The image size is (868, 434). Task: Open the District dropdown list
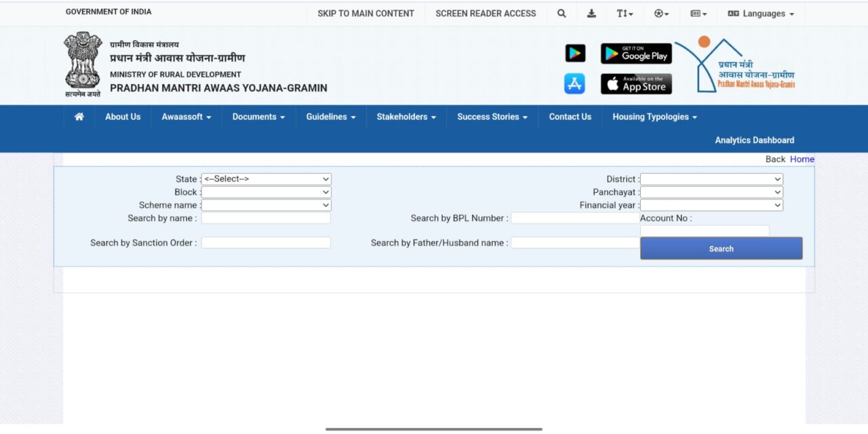point(711,179)
